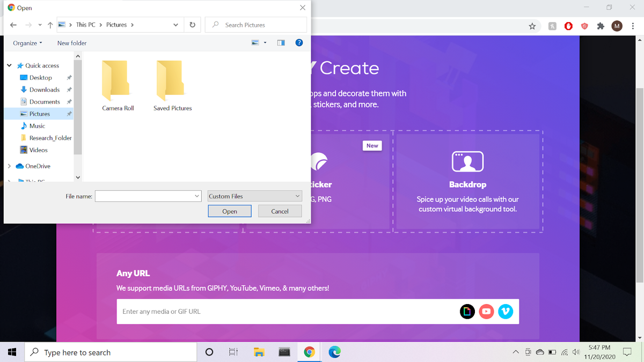Click the YouTube icon in URL bar
This screenshot has width=644, height=362.
coord(486,311)
